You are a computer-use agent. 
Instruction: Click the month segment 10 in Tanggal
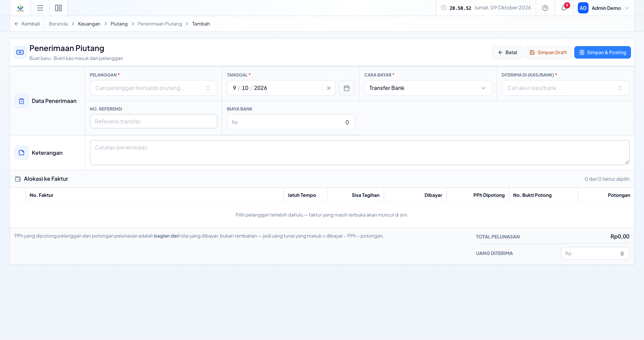coord(245,88)
